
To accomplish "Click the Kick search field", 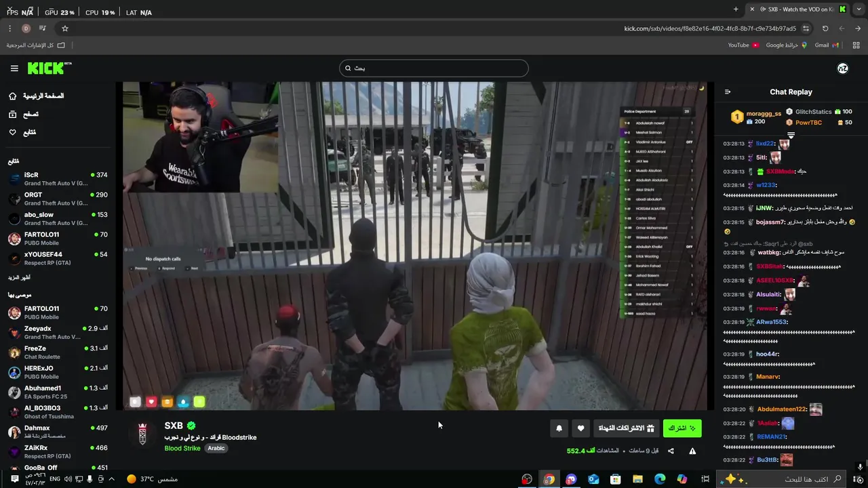I will (434, 68).
